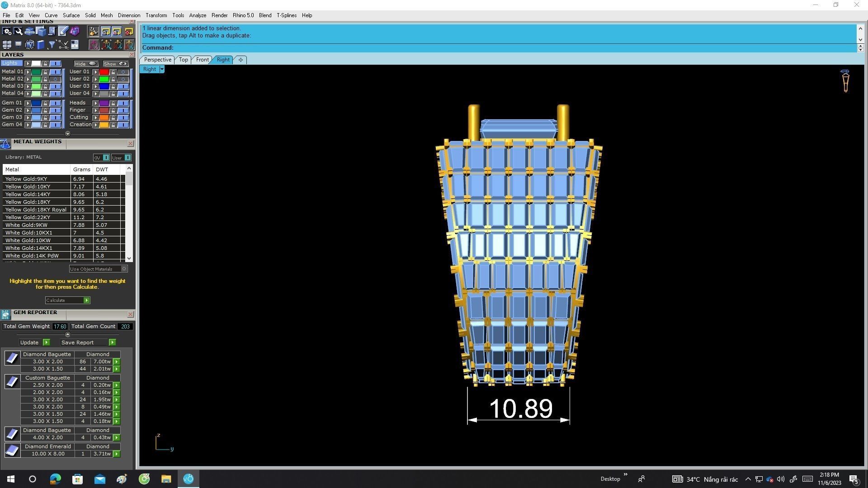The height and width of the screenshot is (488, 868).
Task: Click the notepad with pencil icon
Action: coord(63,31)
